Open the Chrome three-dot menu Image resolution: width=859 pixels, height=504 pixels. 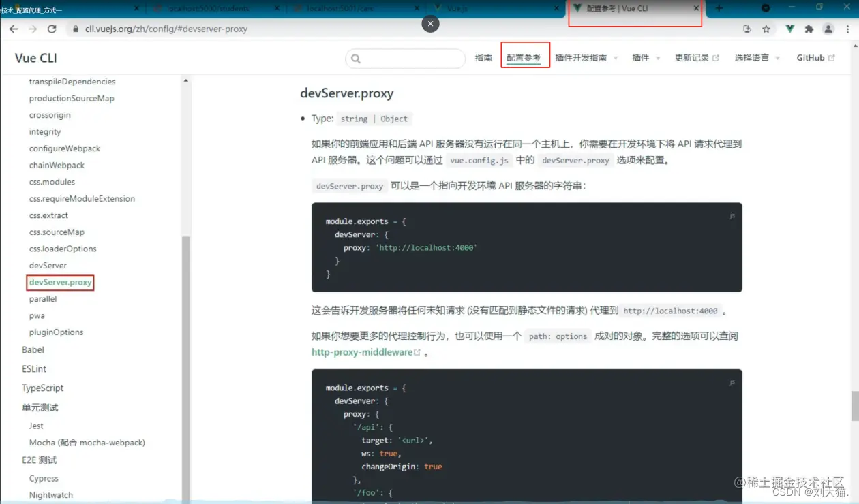[x=847, y=29]
